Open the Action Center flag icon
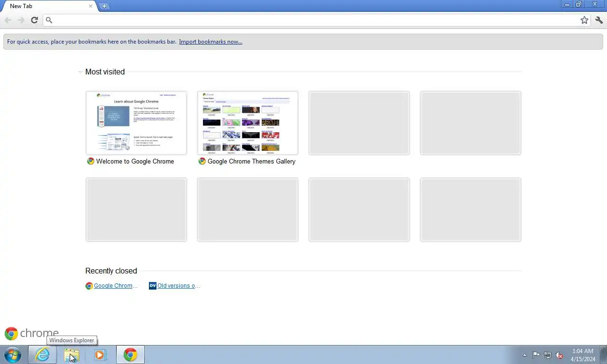 (536, 355)
